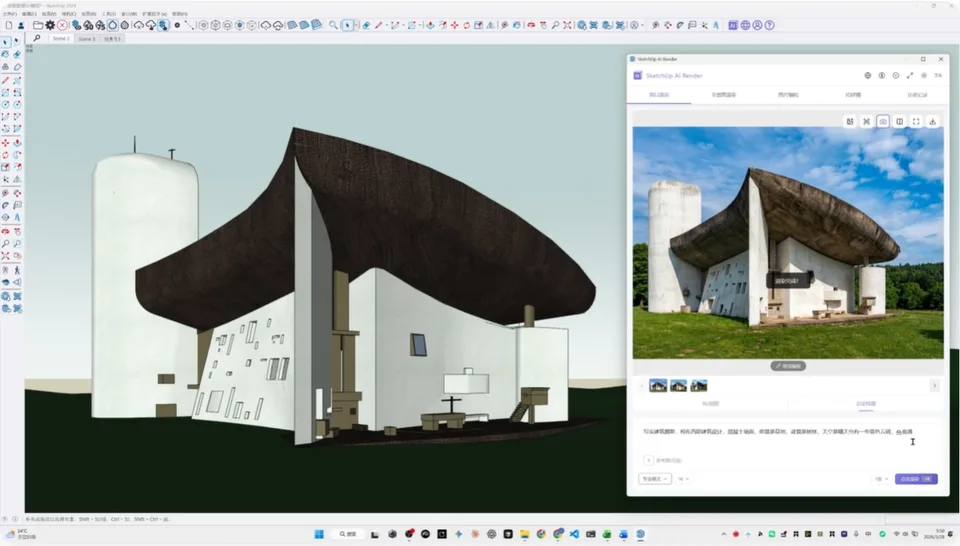The width and height of the screenshot is (960, 546).
Task: Expand the Select tool dropdown arrow in top toolbar
Action: tap(356, 25)
